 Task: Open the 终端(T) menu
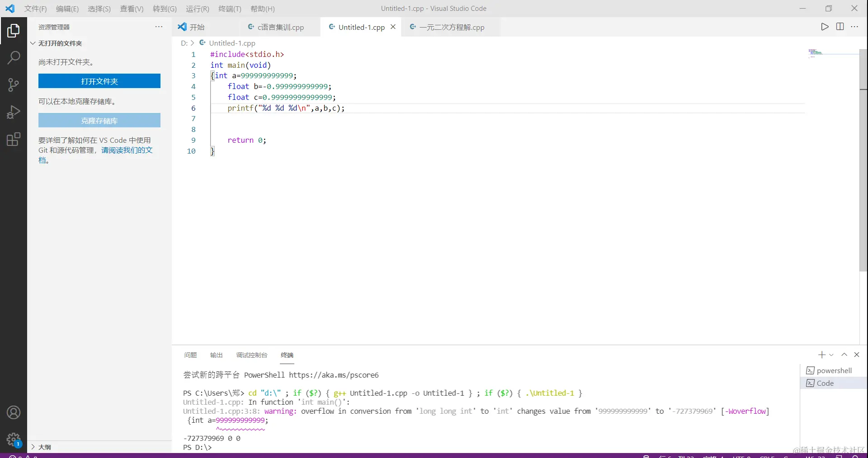230,9
